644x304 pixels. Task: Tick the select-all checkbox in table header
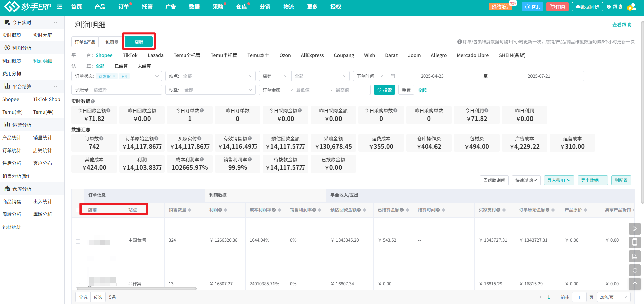pyautogui.click(x=78, y=210)
